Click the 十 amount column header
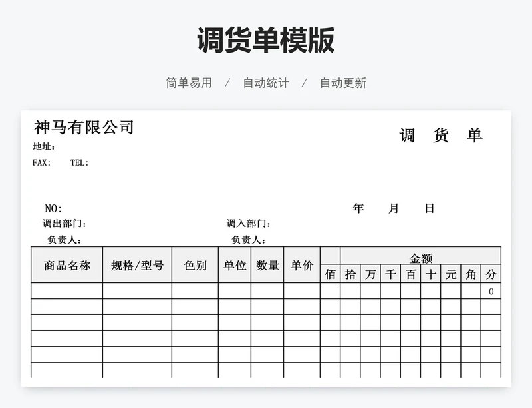This screenshot has width=532, height=408. coord(430,274)
